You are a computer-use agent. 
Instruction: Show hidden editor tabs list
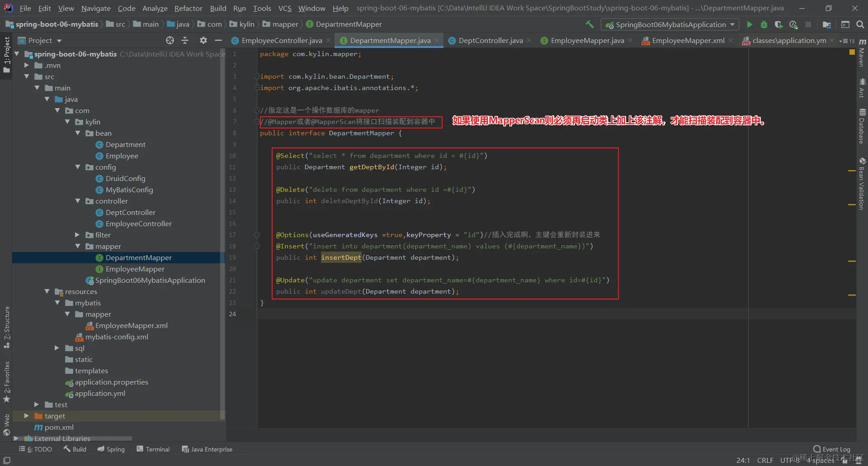click(847, 41)
